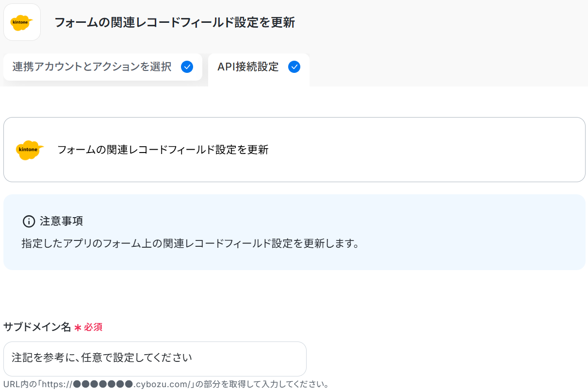Click the 注意事項 heading text

point(61,222)
